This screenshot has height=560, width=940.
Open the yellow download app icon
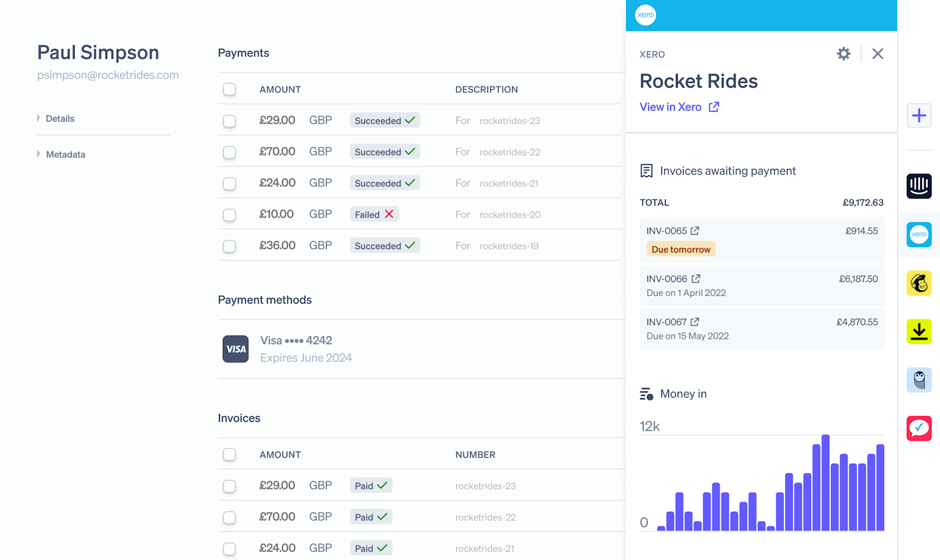click(x=919, y=331)
